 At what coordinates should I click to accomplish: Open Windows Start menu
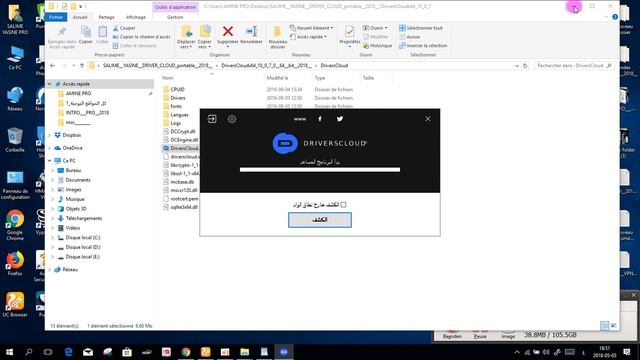pyautogui.click(x=9, y=352)
